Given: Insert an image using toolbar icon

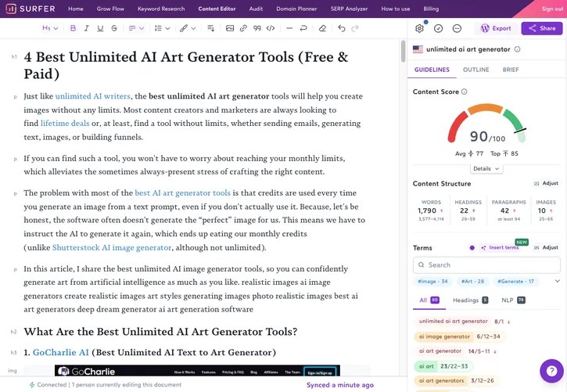Looking at the screenshot, I should click(230, 28).
